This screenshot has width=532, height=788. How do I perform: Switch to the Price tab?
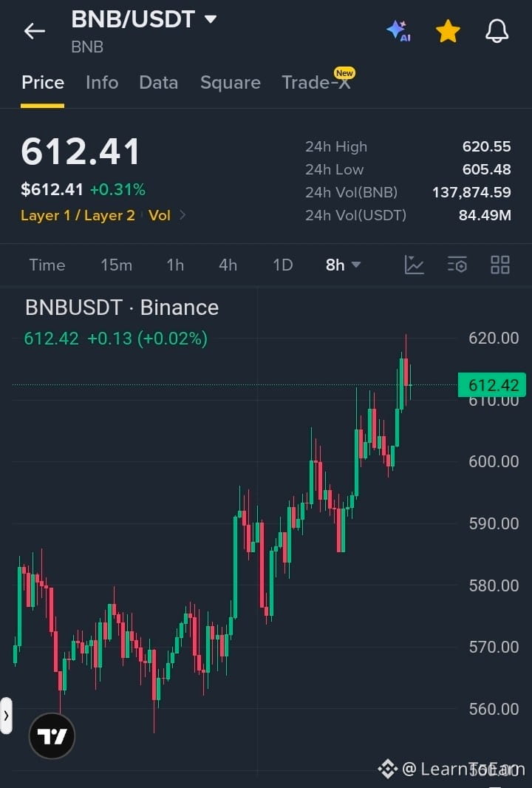pyautogui.click(x=43, y=82)
